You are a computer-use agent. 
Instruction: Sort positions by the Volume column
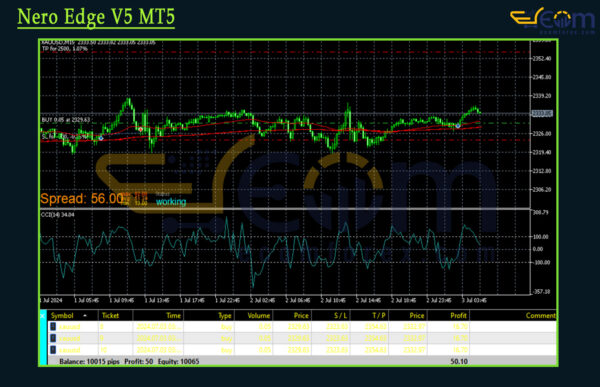click(x=259, y=315)
